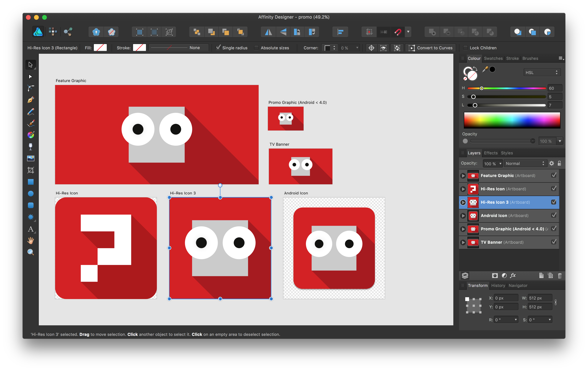Click the Fill colour swatch
This screenshot has height=371, width=588.
pos(100,48)
